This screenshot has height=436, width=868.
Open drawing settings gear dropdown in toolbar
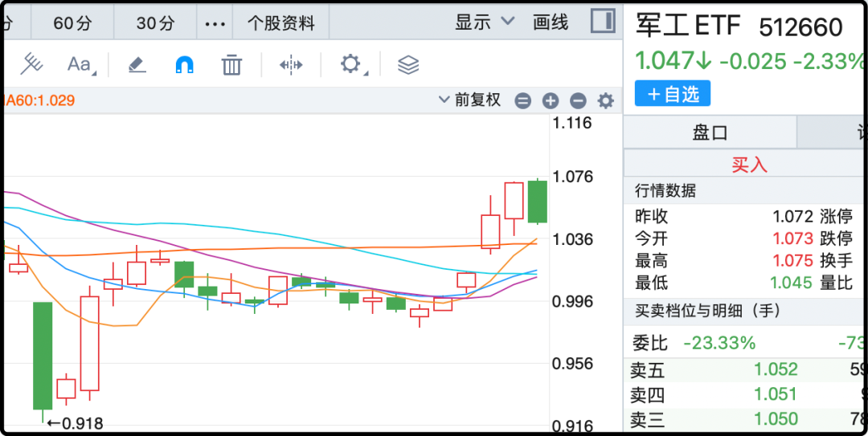pyautogui.click(x=352, y=64)
